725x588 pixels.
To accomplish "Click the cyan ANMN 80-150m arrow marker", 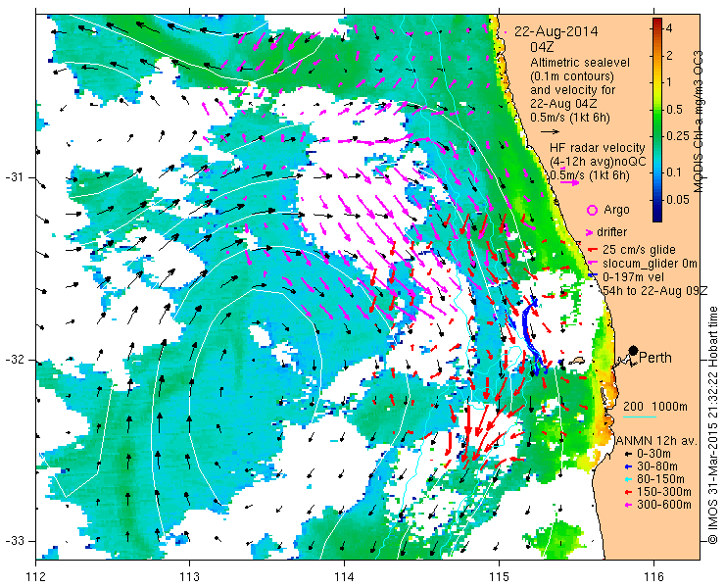I will (628, 479).
